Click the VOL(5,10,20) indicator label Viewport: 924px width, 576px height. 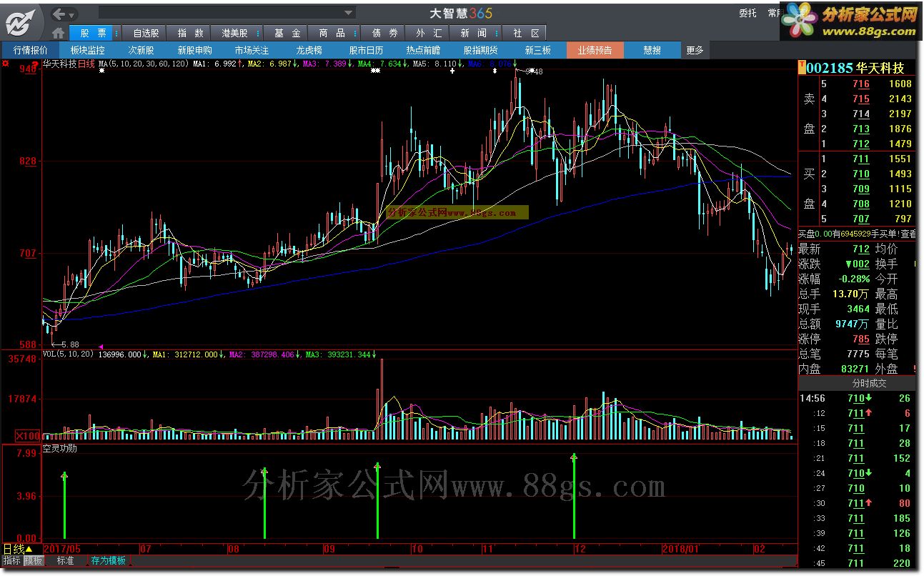click(x=68, y=354)
